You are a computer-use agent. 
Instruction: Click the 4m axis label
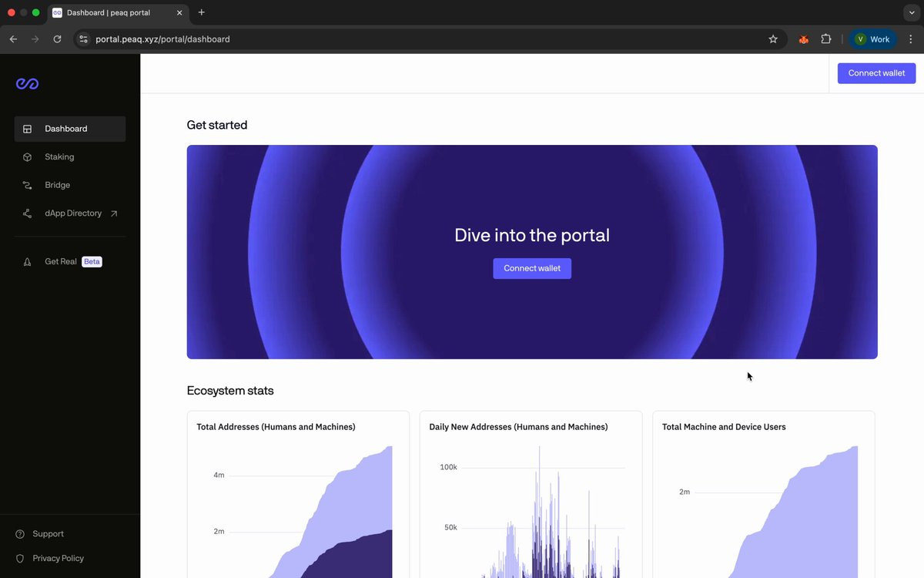point(219,476)
